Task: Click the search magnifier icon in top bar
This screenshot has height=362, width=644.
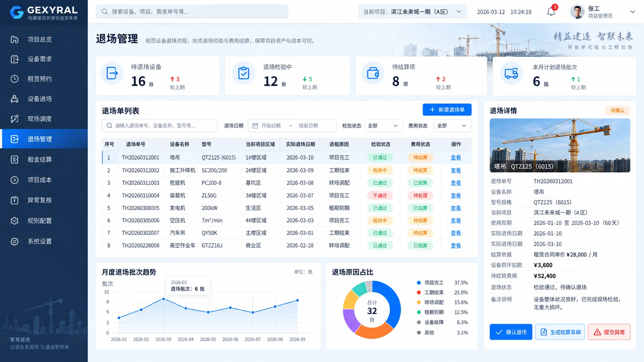Action: click(105, 12)
